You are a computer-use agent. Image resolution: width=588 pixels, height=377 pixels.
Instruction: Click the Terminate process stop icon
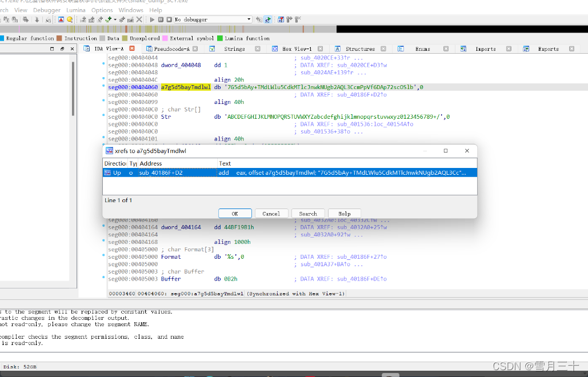(169, 19)
